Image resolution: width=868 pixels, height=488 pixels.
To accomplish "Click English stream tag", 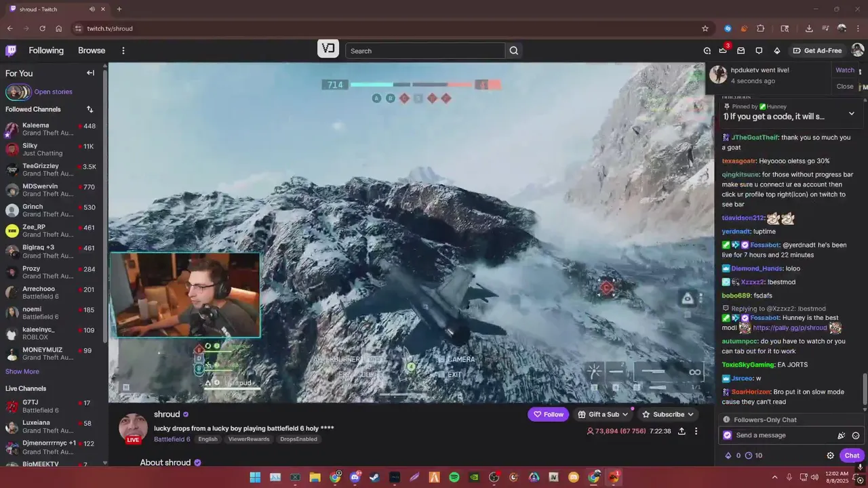I will (x=208, y=439).
